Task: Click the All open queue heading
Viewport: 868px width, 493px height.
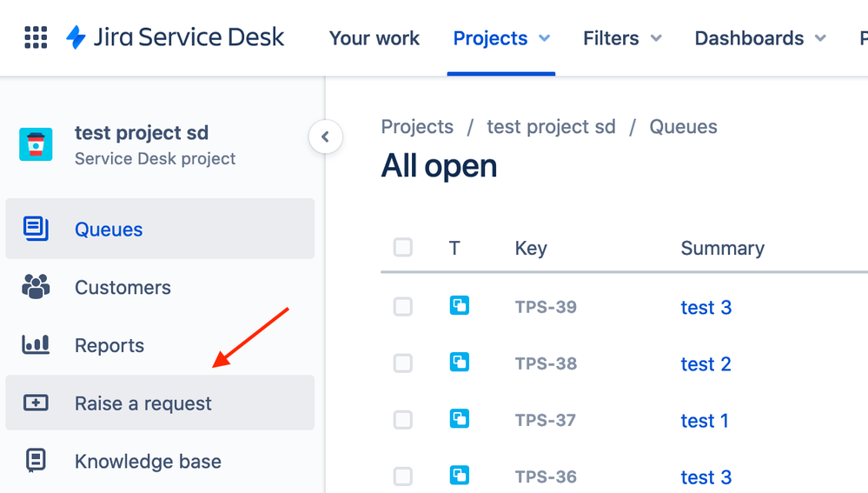Action: click(439, 166)
